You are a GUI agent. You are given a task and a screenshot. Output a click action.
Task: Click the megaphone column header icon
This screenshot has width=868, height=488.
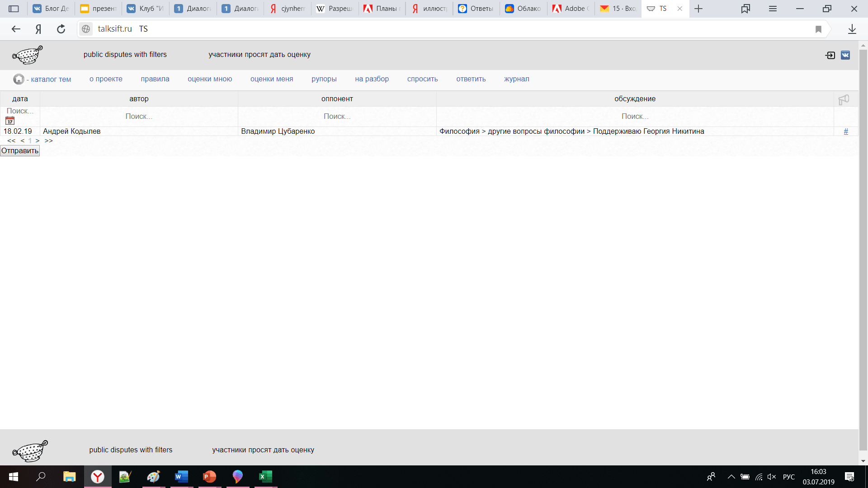(x=844, y=99)
